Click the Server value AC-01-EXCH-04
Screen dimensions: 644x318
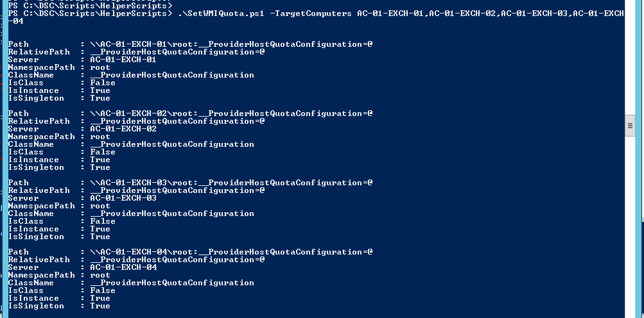pyautogui.click(x=123, y=267)
